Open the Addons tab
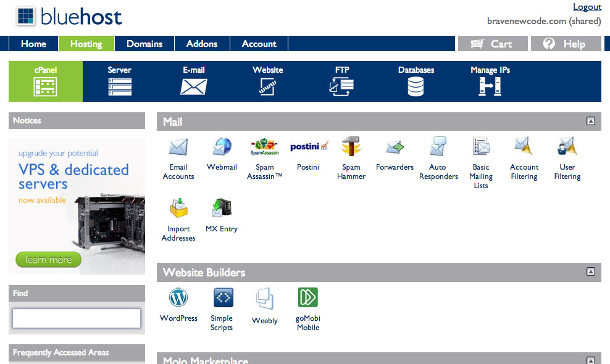This screenshot has height=364, width=610. 201,44
